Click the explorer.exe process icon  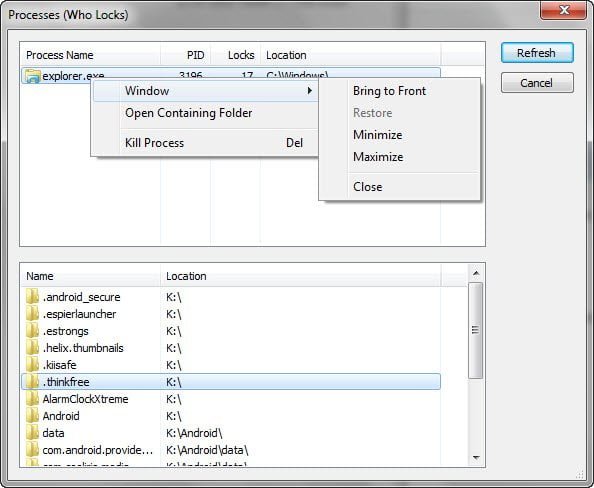tap(33, 76)
